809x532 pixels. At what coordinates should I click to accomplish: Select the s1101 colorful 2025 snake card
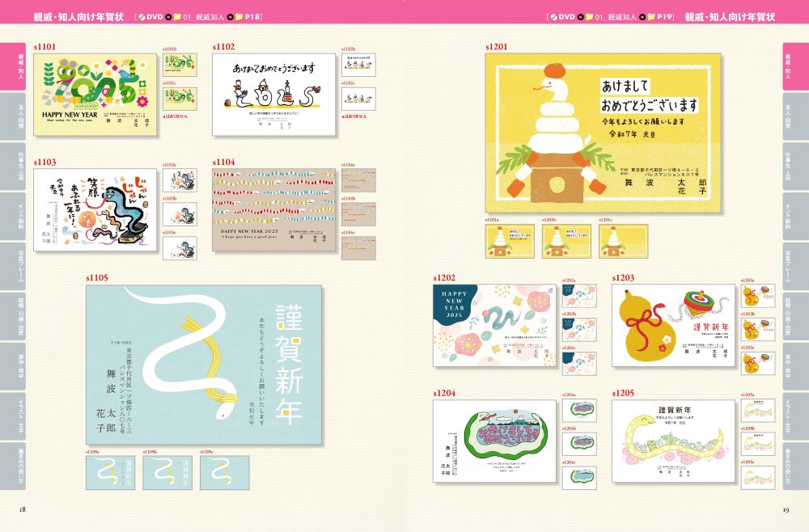click(x=95, y=95)
